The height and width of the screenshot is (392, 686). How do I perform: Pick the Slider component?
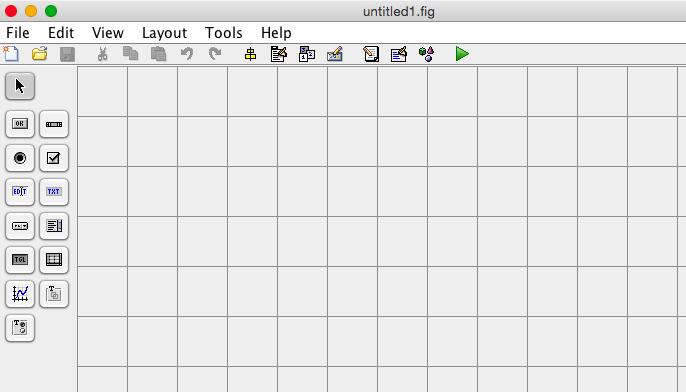click(54, 124)
